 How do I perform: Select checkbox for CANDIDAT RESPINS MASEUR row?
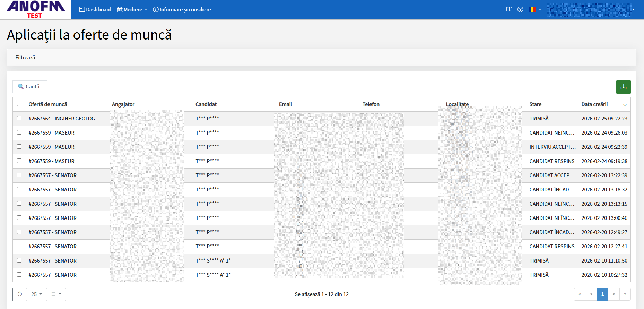coord(19,161)
